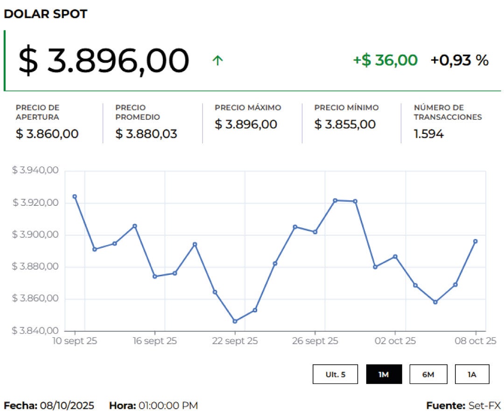This screenshot has height=420, width=504.
Task: Click the data point above 26 sept 25
Action: [x=315, y=232]
